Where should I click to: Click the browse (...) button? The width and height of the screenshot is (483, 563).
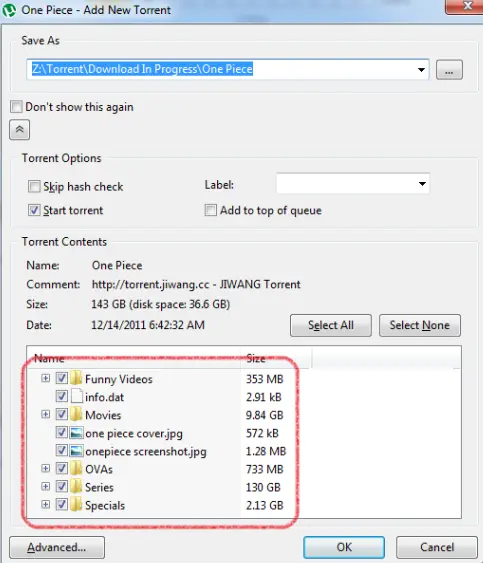click(x=449, y=70)
